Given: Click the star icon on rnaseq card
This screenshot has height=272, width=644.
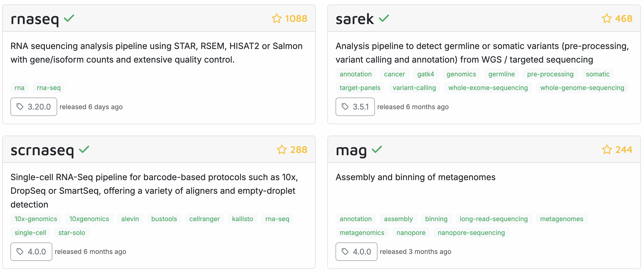Looking at the screenshot, I should [276, 18].
